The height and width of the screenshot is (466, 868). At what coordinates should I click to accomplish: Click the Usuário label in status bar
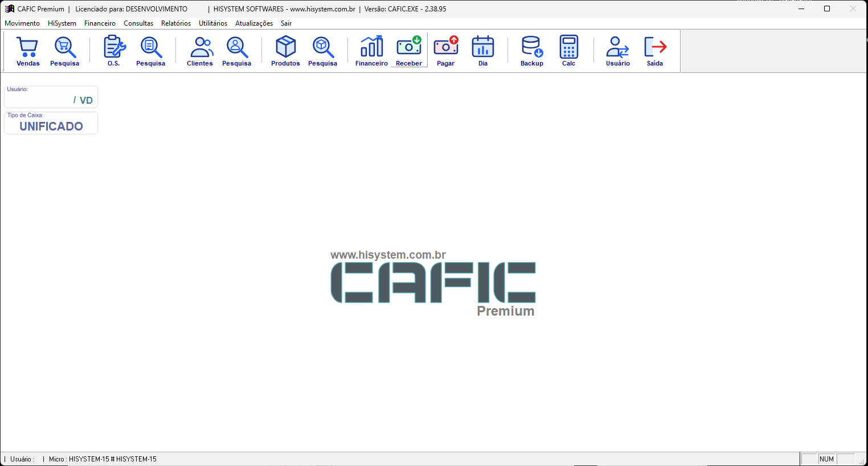[x=22, y=459]
